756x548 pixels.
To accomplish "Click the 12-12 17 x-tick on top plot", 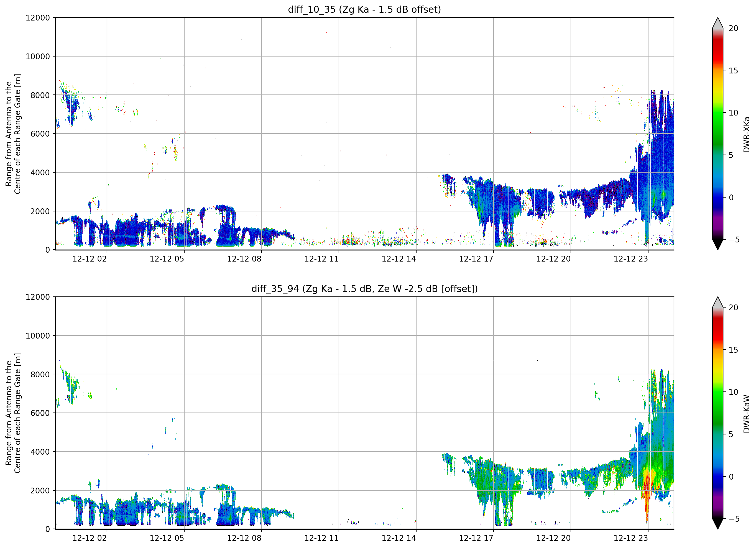I will pyautogui.click(x=476, y=259).
